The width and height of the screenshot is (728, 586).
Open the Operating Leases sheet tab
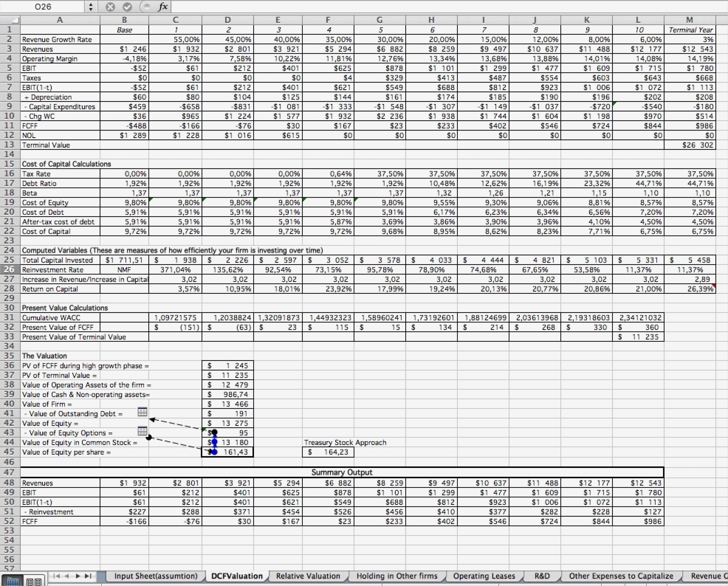coord(484,576)
